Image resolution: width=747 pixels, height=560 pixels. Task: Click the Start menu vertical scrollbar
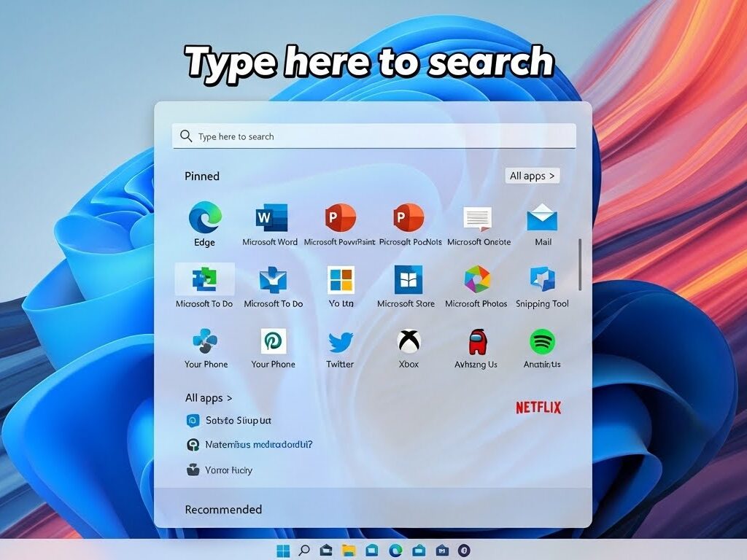pos(580,265)
